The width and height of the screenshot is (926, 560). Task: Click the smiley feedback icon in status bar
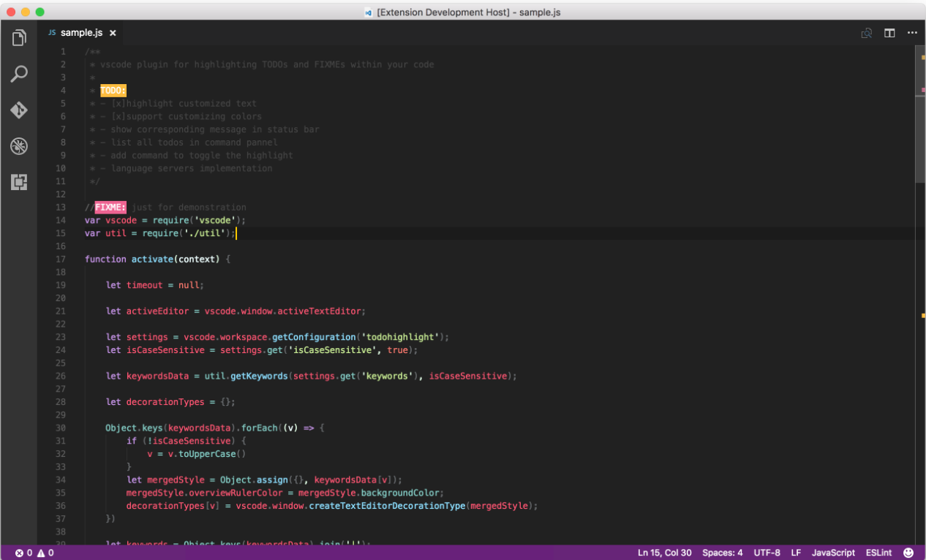coord(908,552)
